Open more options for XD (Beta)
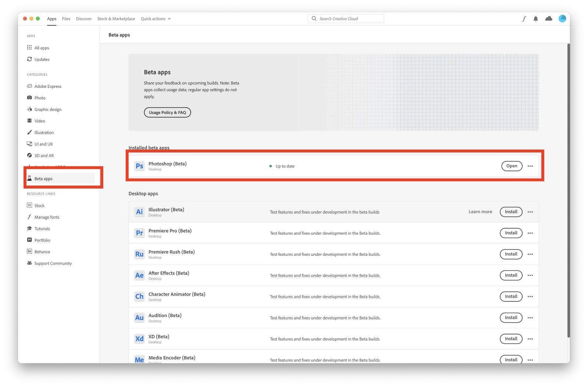 (530, 339)
